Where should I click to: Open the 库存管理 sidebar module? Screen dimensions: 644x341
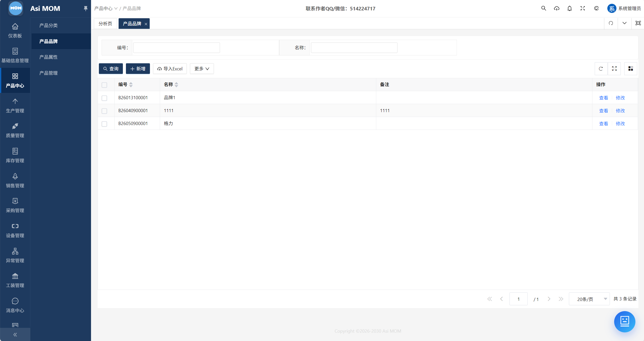coord(15,155)
